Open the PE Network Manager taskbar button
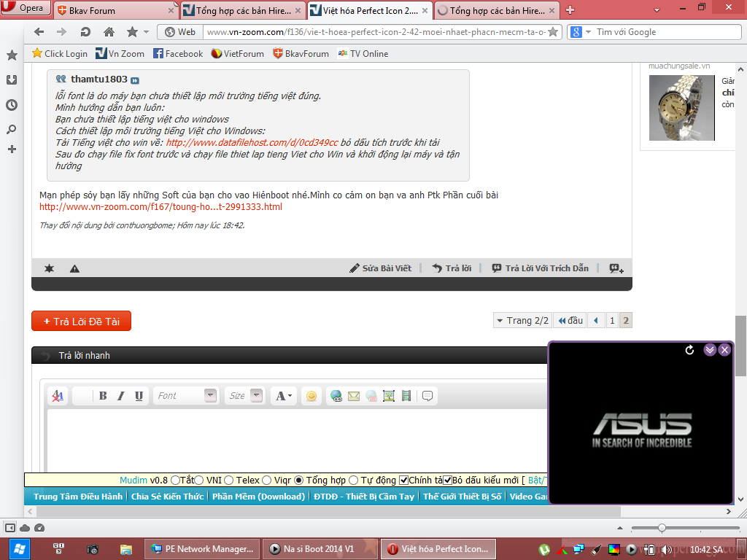The height and width of the screenshot is (560, 747). click(202, 549)
